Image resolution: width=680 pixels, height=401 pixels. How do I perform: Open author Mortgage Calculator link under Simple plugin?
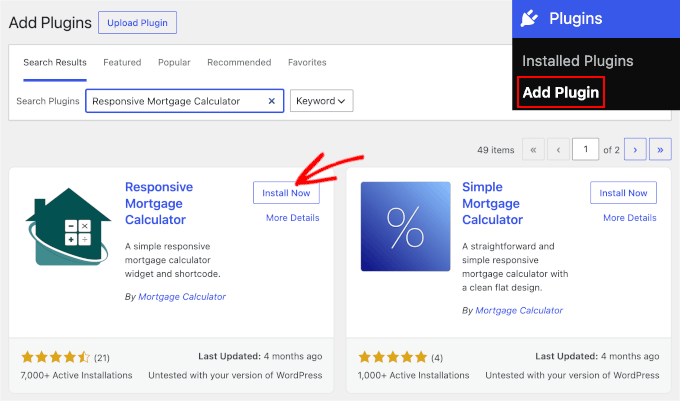click(519, 310)
